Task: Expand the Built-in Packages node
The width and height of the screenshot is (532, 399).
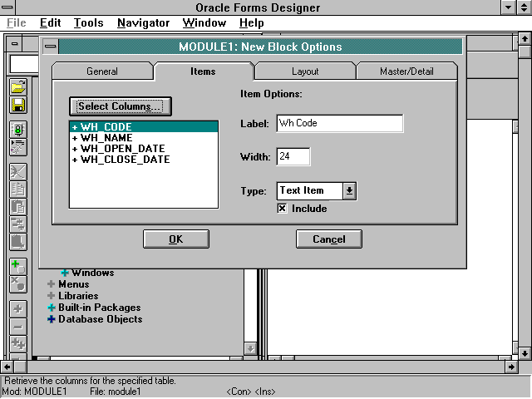Action: coord(52,308)
